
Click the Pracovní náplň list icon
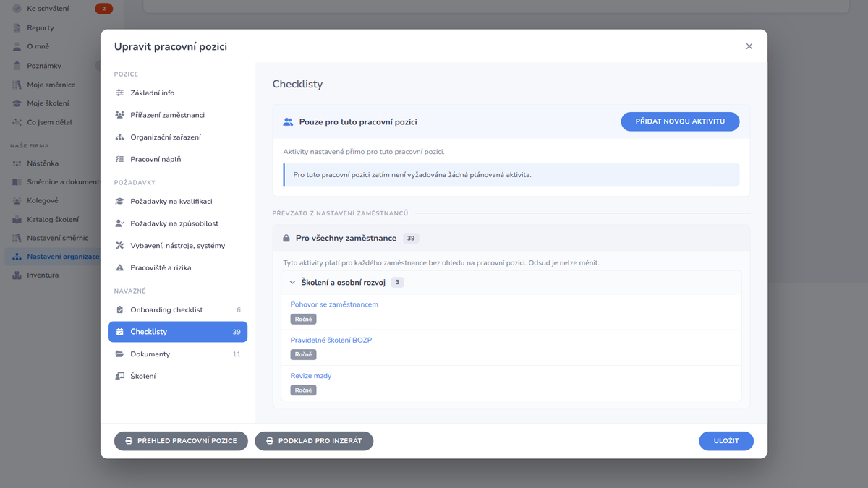120,159
